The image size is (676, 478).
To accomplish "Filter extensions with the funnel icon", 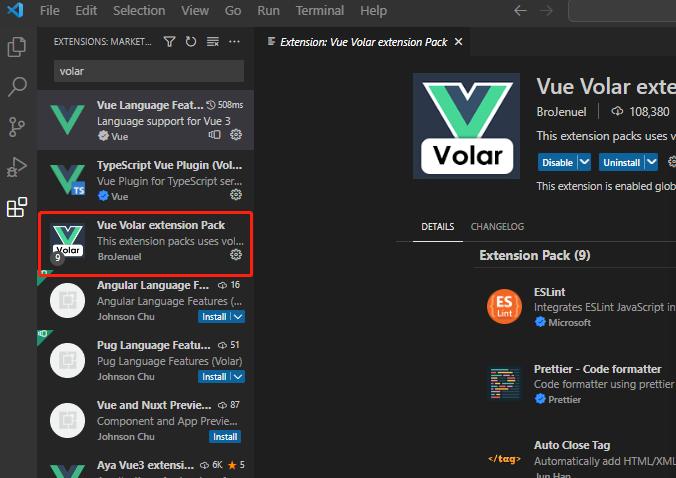I will (x=169, y=42).
